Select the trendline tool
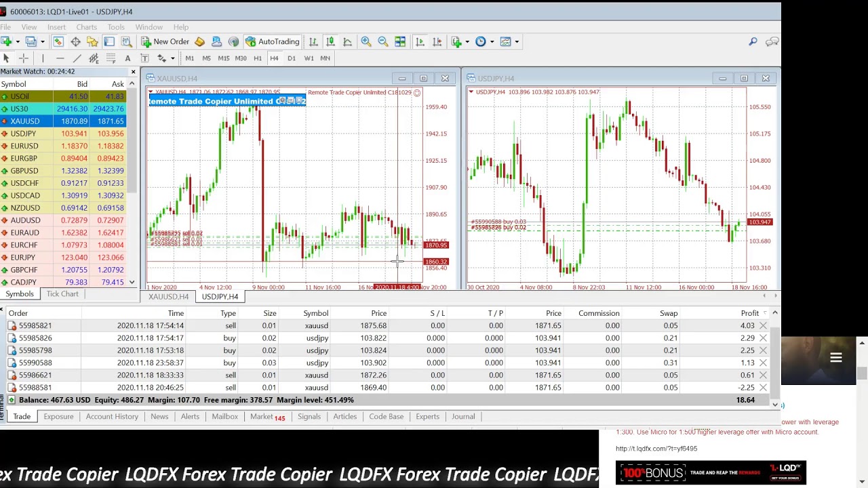The image size is (868, 488). pyautogui.click(x=77, y=58)
